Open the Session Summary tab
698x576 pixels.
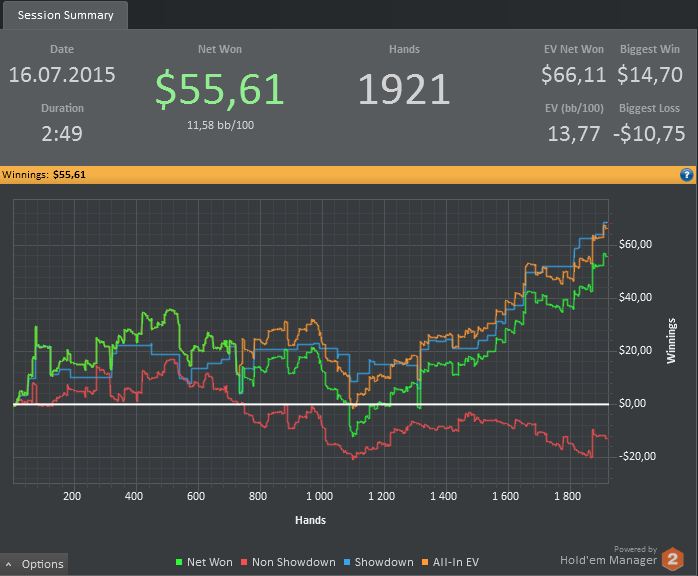pos(65,15)
